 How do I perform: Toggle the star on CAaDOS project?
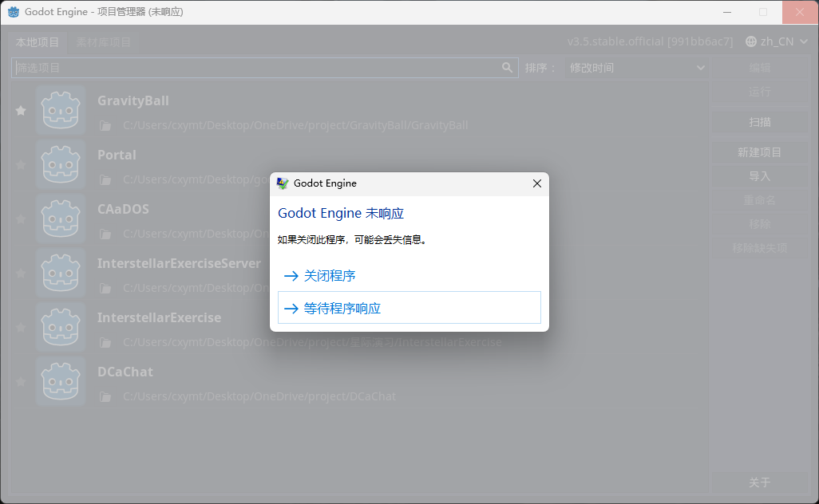(20, 219)
